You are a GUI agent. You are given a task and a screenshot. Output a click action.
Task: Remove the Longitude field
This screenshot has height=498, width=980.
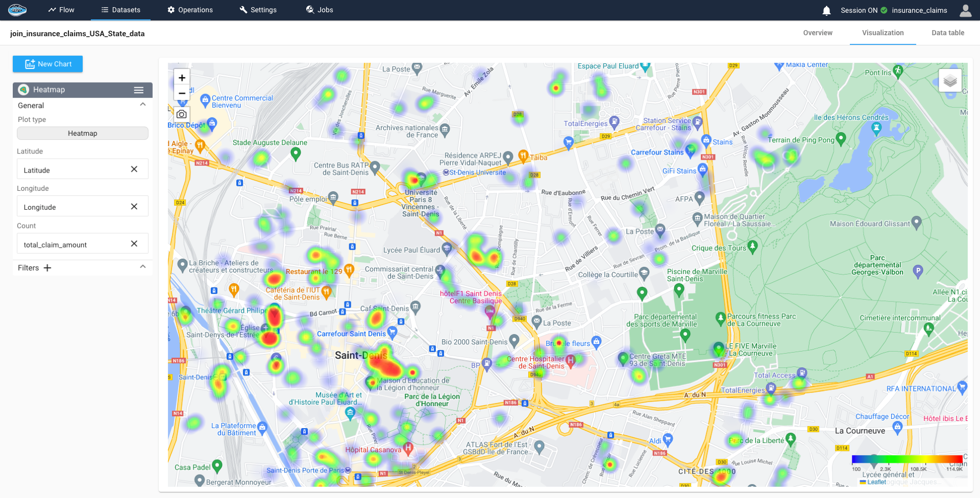tap(134, 207)
